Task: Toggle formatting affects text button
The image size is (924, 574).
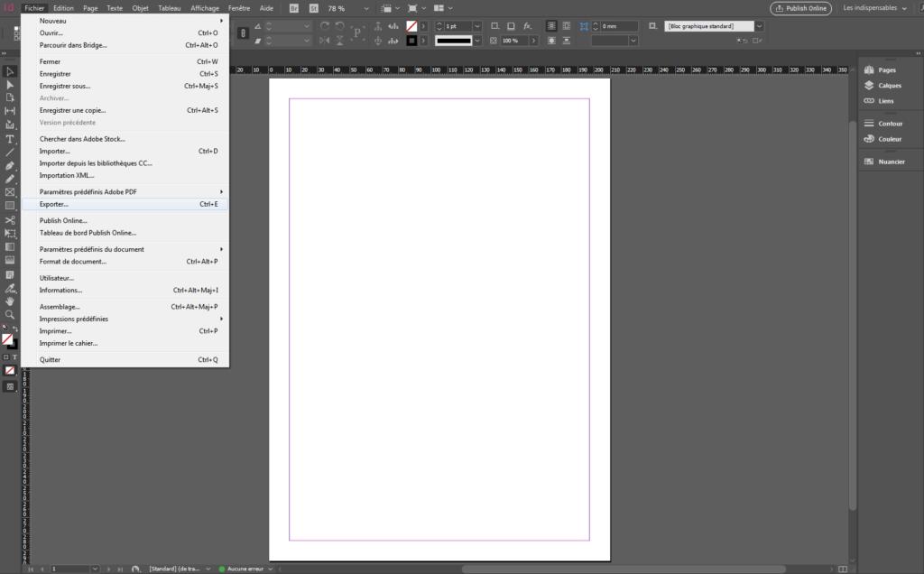Action: (x=15, y=357)
